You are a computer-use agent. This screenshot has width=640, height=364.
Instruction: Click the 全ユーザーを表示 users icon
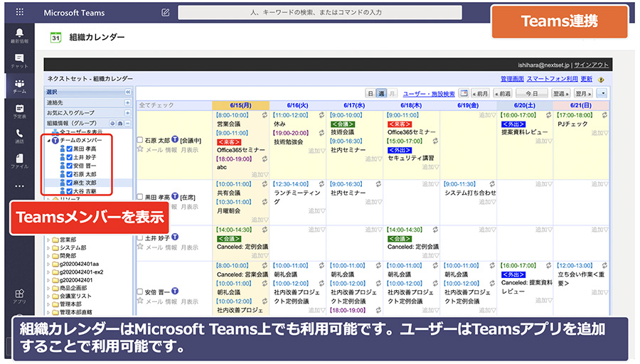[55, 132]
